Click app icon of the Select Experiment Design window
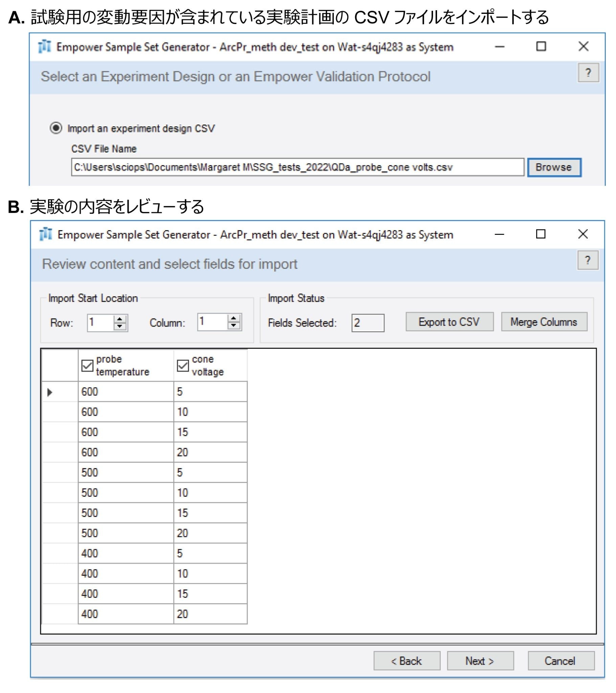 click(x=44, y=46)
